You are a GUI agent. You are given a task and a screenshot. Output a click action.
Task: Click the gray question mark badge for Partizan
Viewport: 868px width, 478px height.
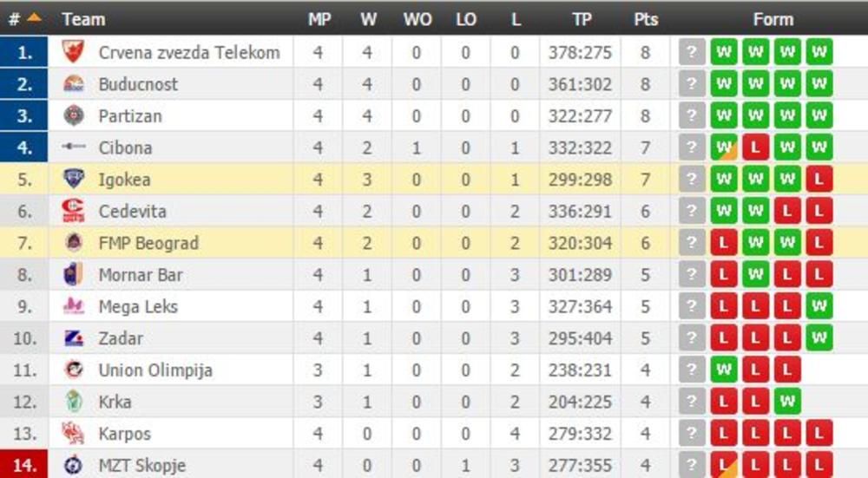click(691, 115)
